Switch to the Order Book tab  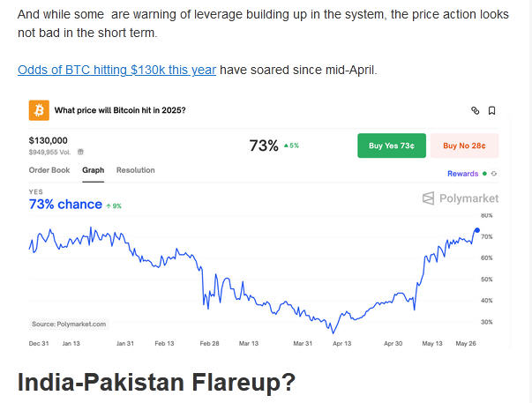tap(49, 170)
